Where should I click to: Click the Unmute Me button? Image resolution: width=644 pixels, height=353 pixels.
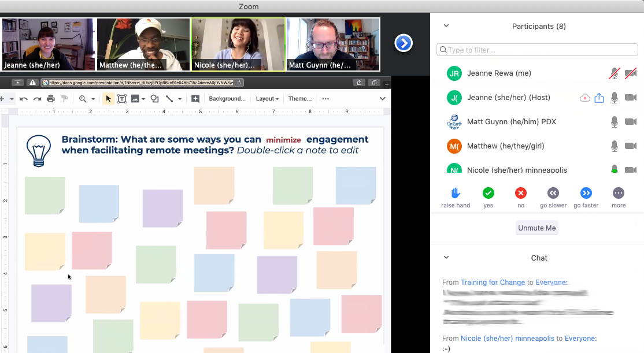[x=537, y=228]
